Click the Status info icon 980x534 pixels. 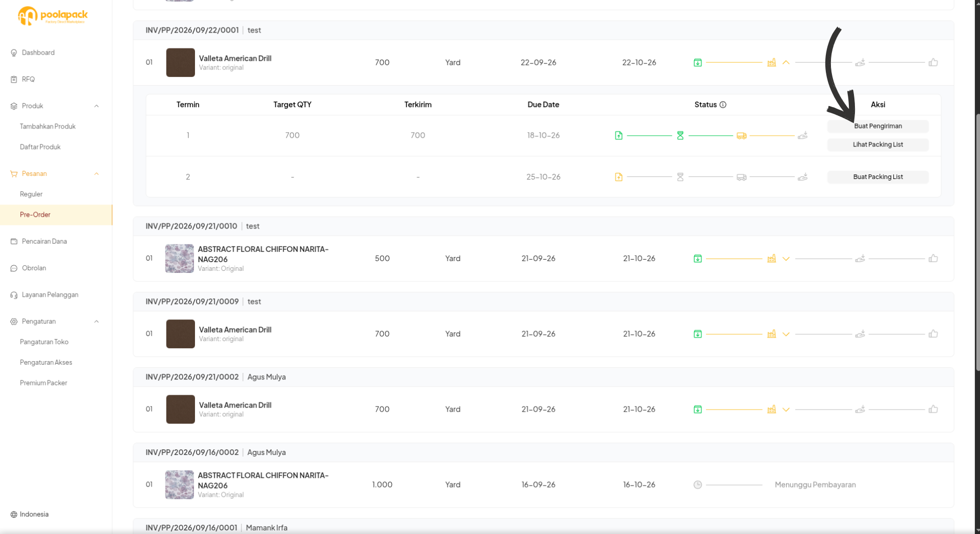coord(723,105)
